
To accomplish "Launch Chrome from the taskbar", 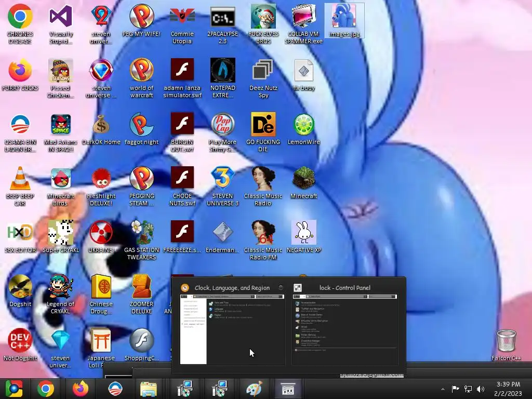I will pyautogui.click(x=46, y=389).
